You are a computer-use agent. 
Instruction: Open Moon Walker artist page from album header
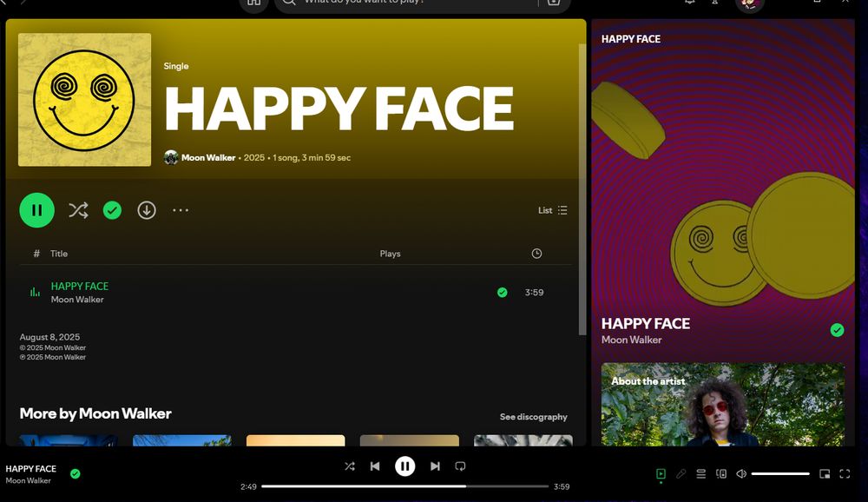pos(208,157)
